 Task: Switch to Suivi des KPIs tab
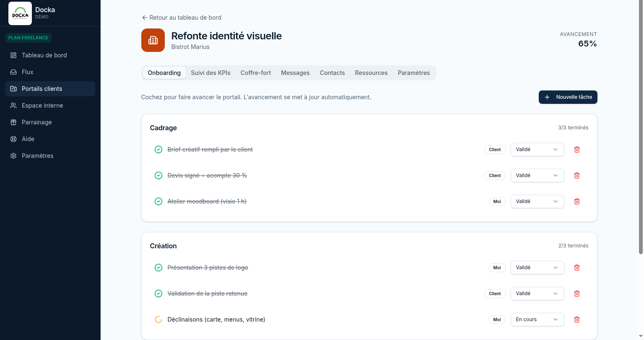click(210, 73)
